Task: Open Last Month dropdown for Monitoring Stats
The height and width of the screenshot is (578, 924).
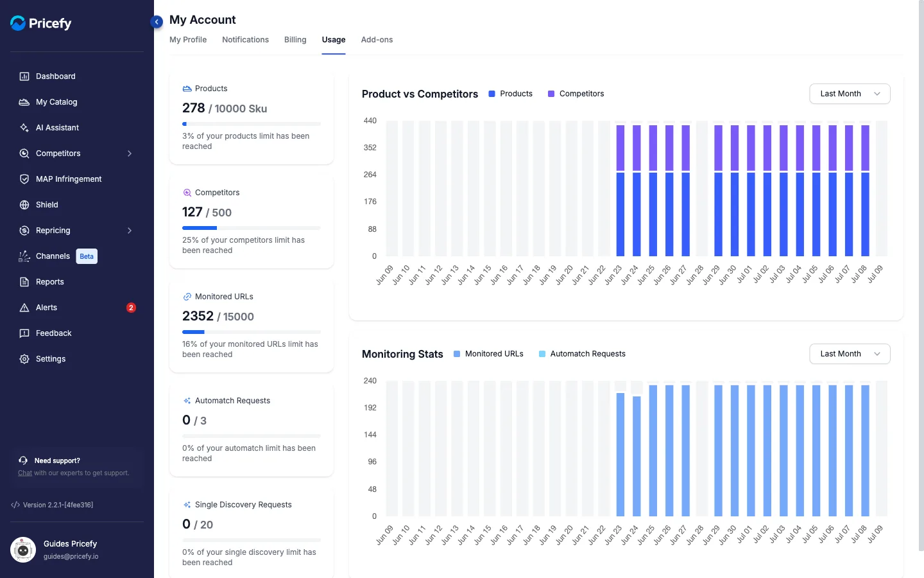Action: coord(850,354)
